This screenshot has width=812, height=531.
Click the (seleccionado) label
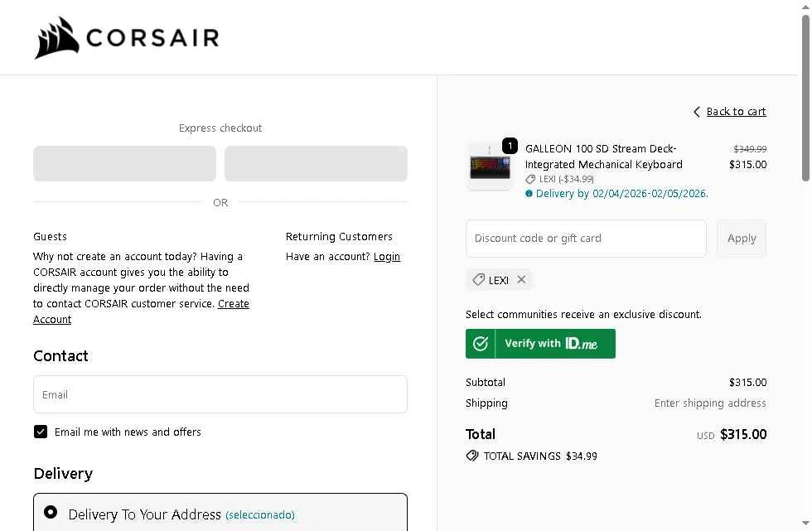click(x=260, y=515)
